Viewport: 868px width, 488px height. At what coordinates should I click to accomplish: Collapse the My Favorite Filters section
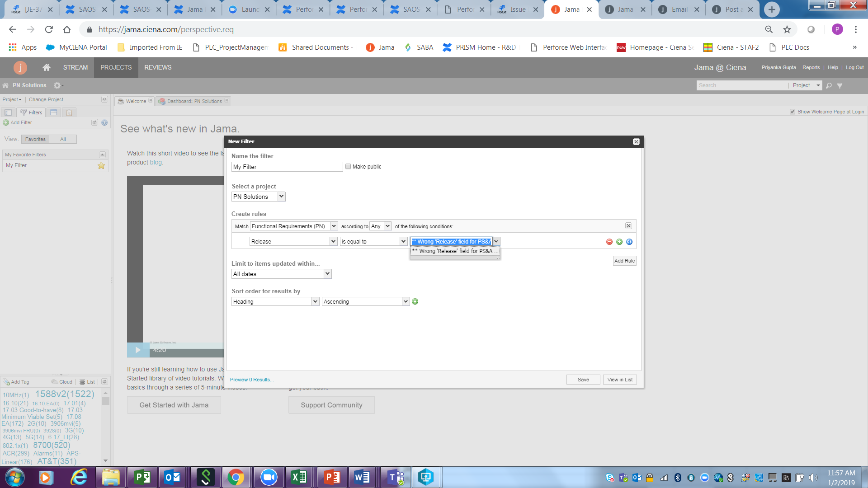pyautogui.click(x=102, y=155)
